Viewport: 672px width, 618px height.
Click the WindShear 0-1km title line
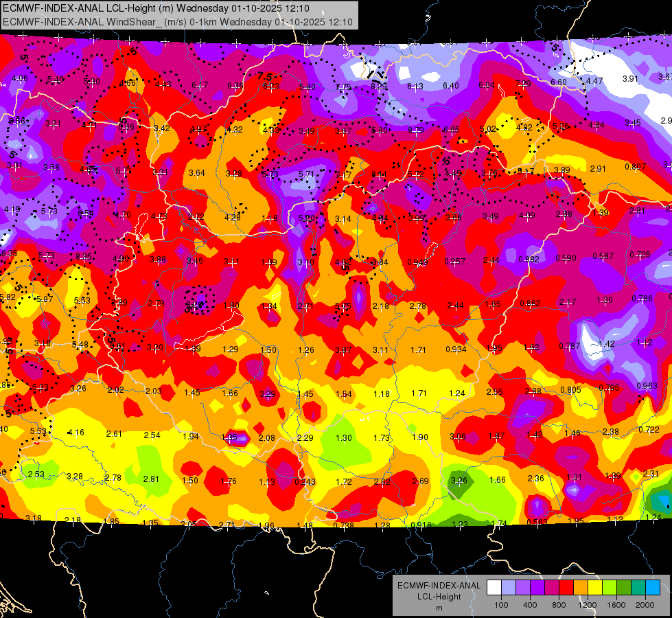177,22
